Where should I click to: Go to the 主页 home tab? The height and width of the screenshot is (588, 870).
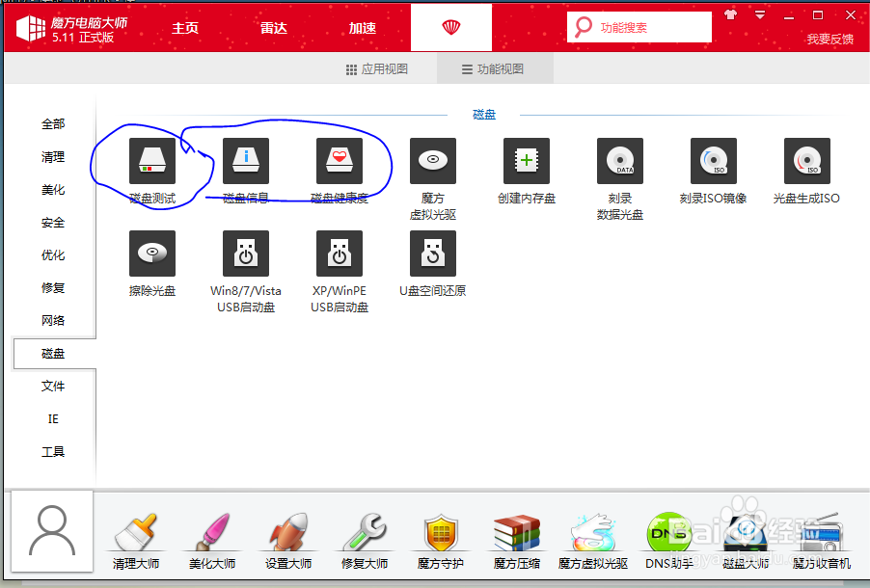[x=185, y=28]
